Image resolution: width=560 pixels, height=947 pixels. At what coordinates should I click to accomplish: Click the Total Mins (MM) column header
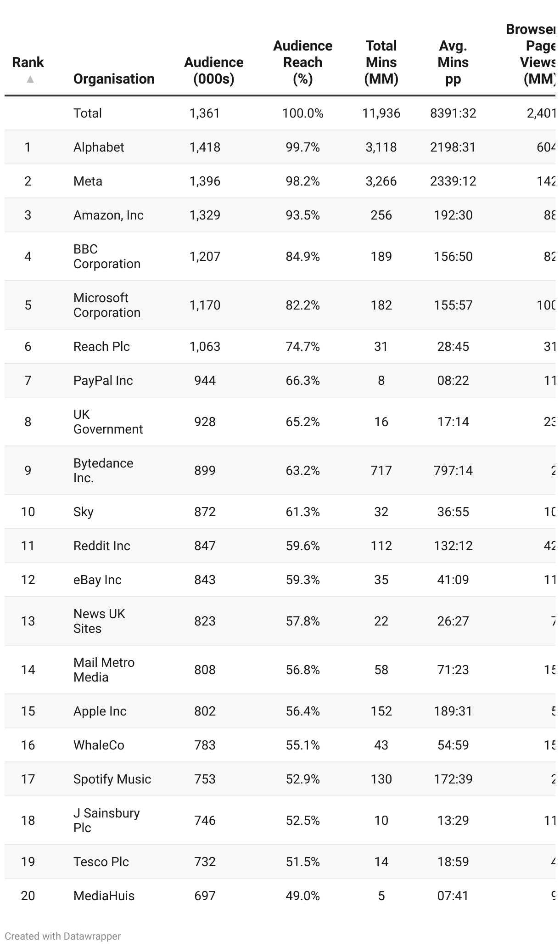click(x=381, y=62)
